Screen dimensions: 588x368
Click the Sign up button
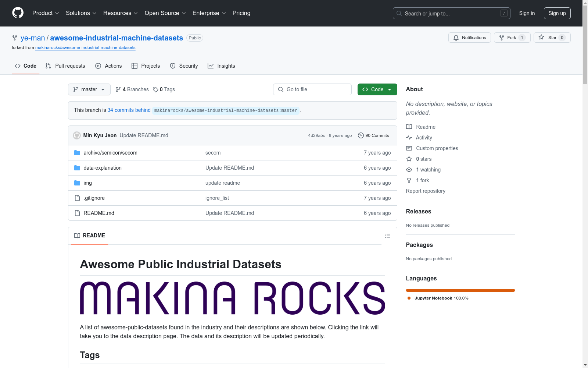[557, 13]
